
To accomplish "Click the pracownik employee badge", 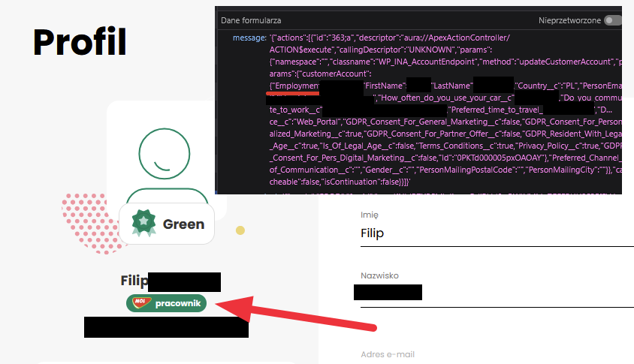I will tap(166, 303).
